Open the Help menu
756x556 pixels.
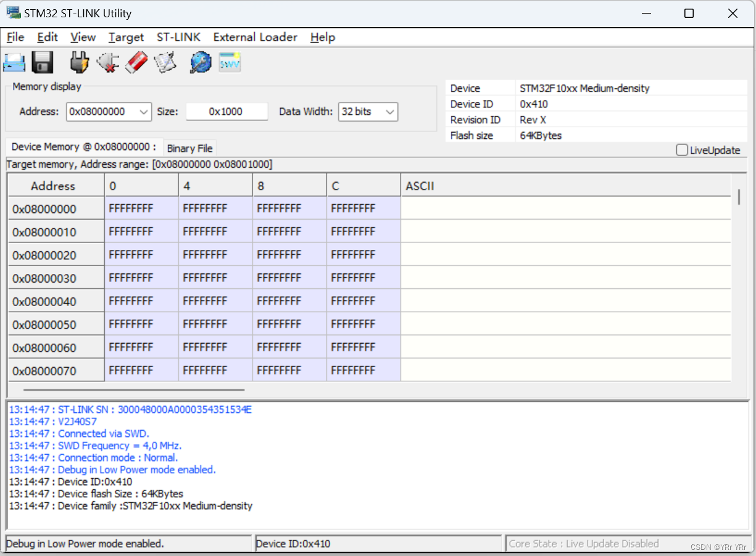click(323, 37)
